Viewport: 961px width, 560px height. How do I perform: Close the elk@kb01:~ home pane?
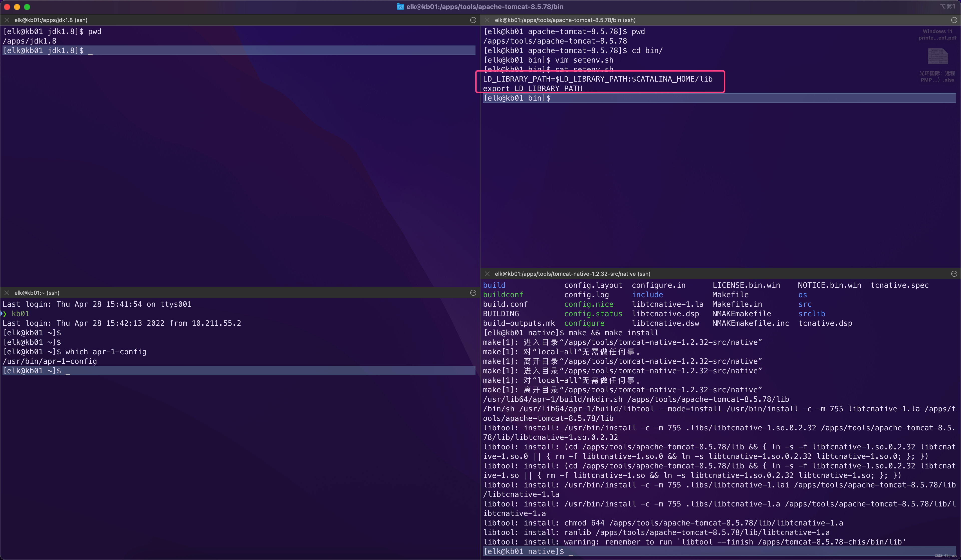pos(7,293)
